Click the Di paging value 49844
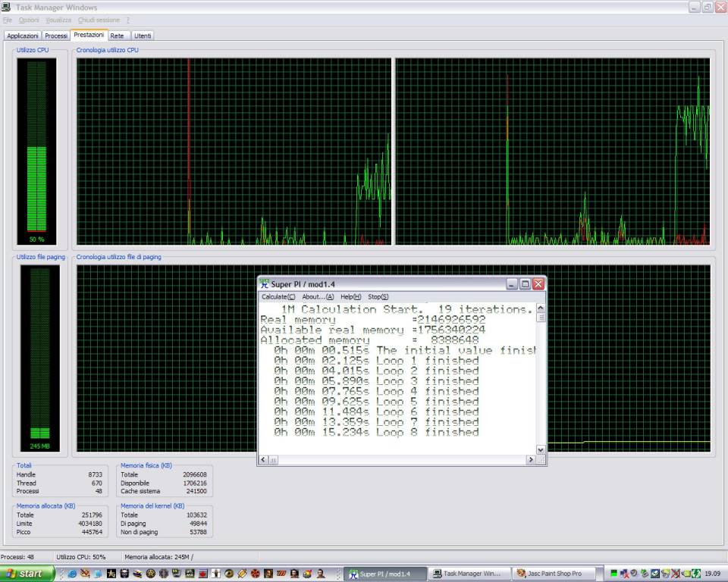 [x=198, y=524]
